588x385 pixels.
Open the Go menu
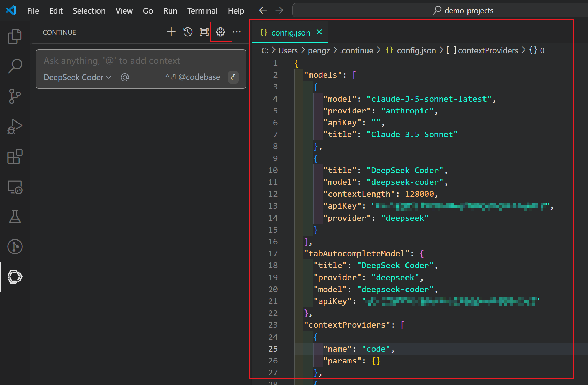148,11
